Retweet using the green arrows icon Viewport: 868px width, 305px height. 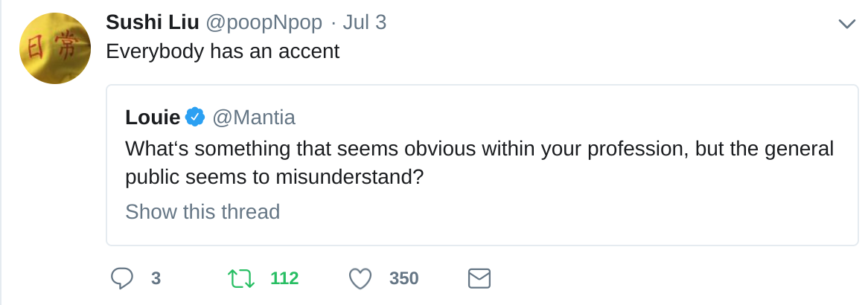coord(240,278)
